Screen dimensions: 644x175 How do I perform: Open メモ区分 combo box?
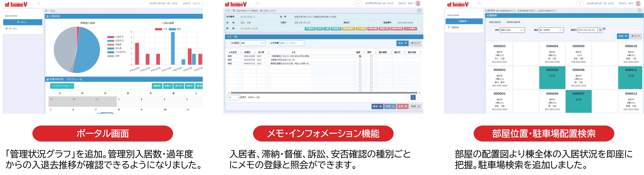(x=252, y=43)
